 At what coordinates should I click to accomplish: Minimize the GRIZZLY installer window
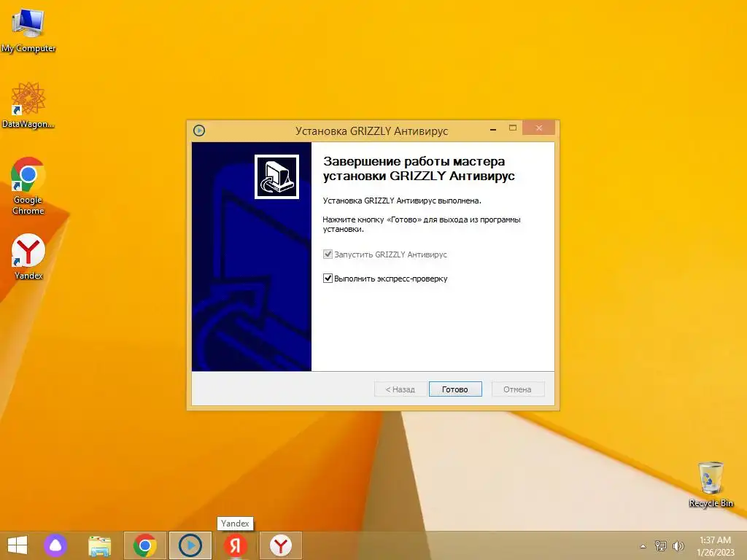493,129
